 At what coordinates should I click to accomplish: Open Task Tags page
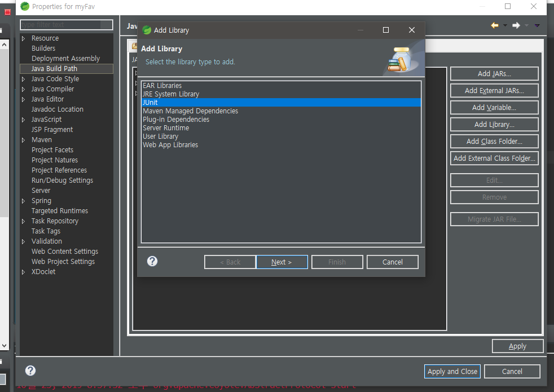click(46, 231)
